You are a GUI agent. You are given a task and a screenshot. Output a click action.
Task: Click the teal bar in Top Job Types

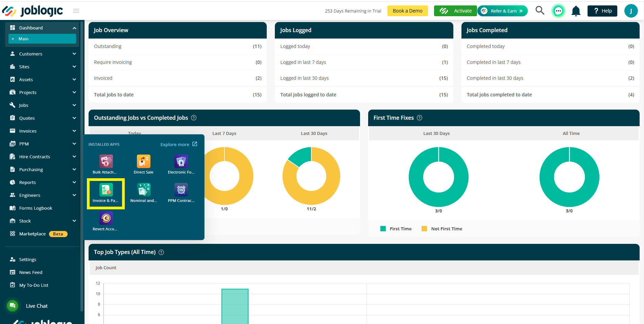click(x=235, y=306)
